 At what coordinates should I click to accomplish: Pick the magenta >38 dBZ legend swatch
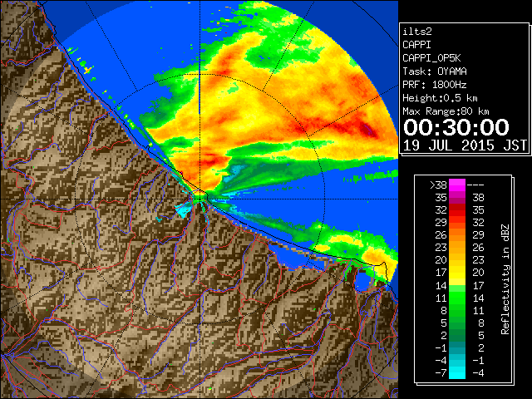point(457,185)
